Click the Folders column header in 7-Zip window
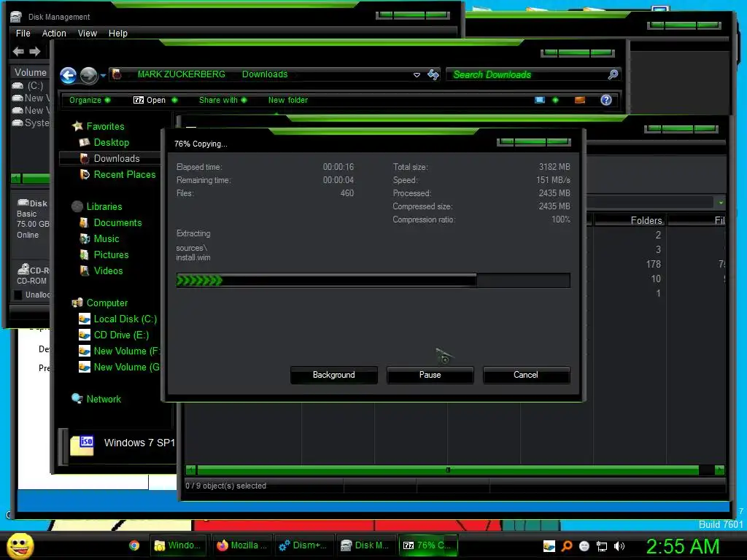Viewport: 747px width, 560px height. click(630, 220)
